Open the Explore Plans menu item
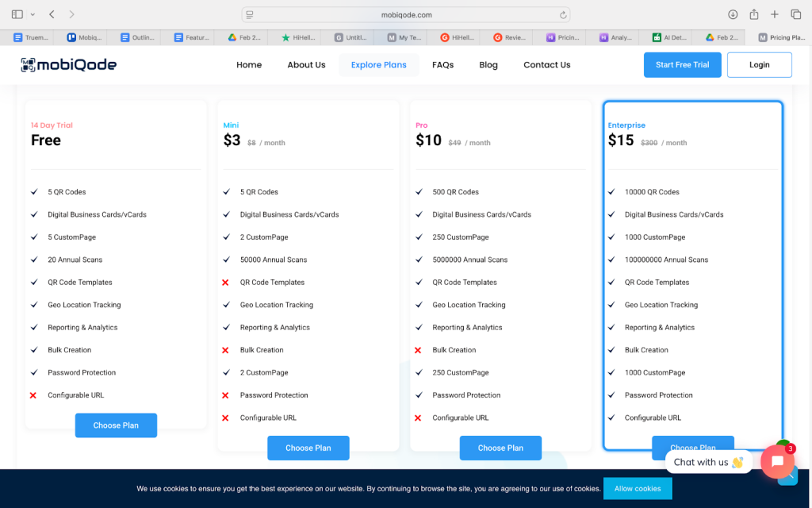 [378, 65]
